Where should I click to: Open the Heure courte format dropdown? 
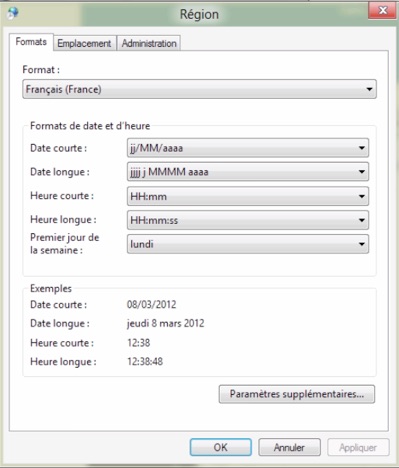[248, 196]
